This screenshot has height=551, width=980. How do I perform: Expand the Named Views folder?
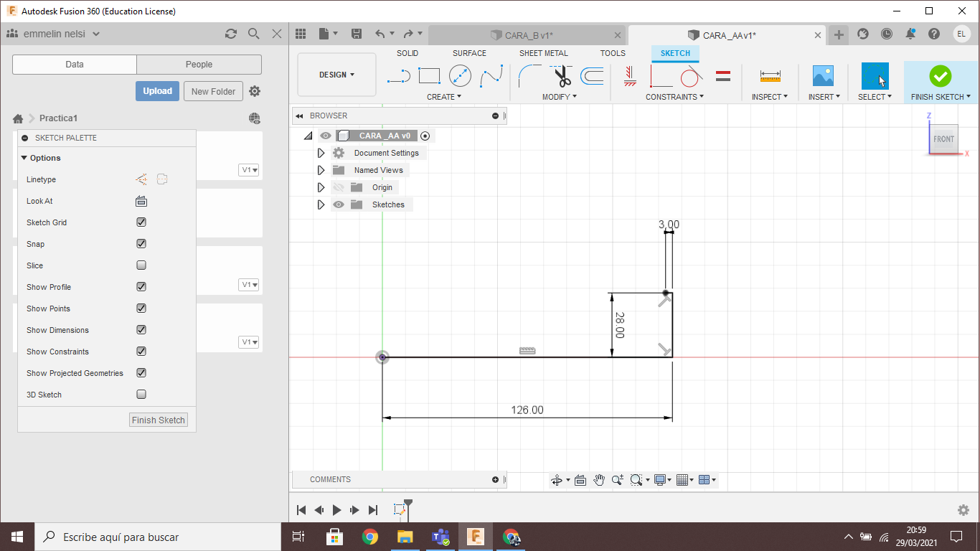click(x=321, y=170)
